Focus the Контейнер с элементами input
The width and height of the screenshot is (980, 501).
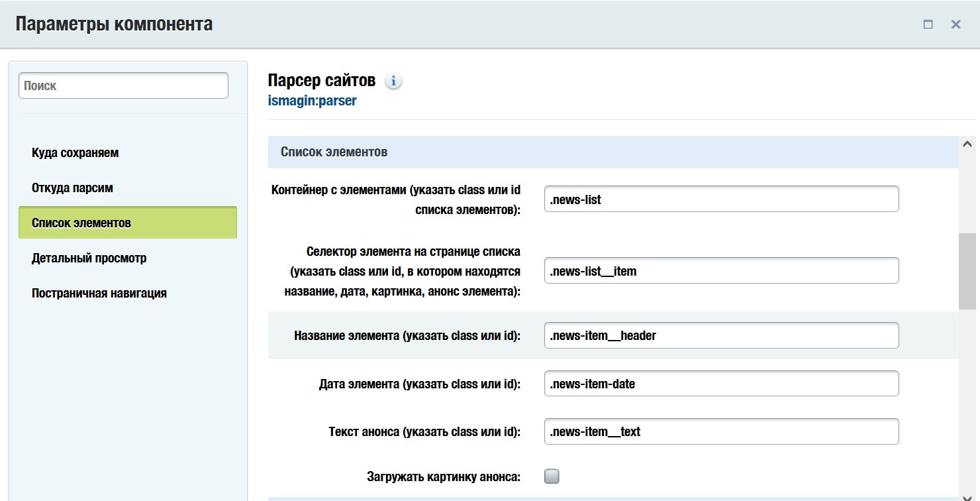[x=721, y=199]
